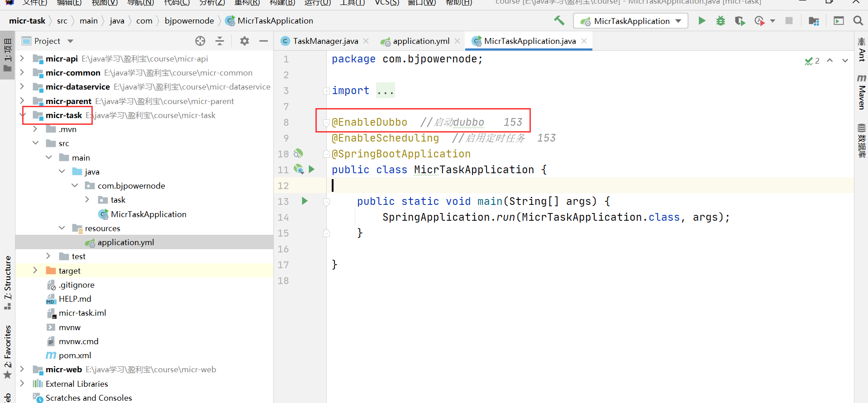Click run gutter icon on line 13
Viewport: 868px width, 403px height.
pyautogui.click(x=305, y=201)
